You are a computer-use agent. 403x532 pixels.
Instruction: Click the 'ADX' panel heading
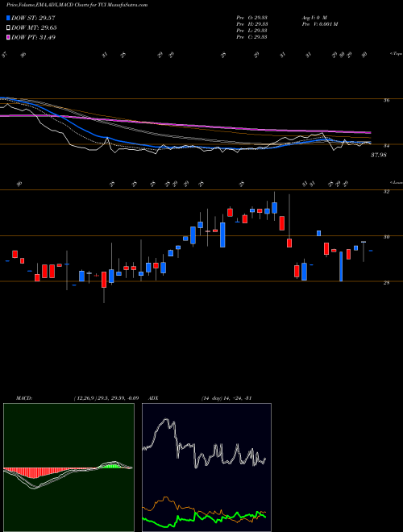[x=154, y=398]
